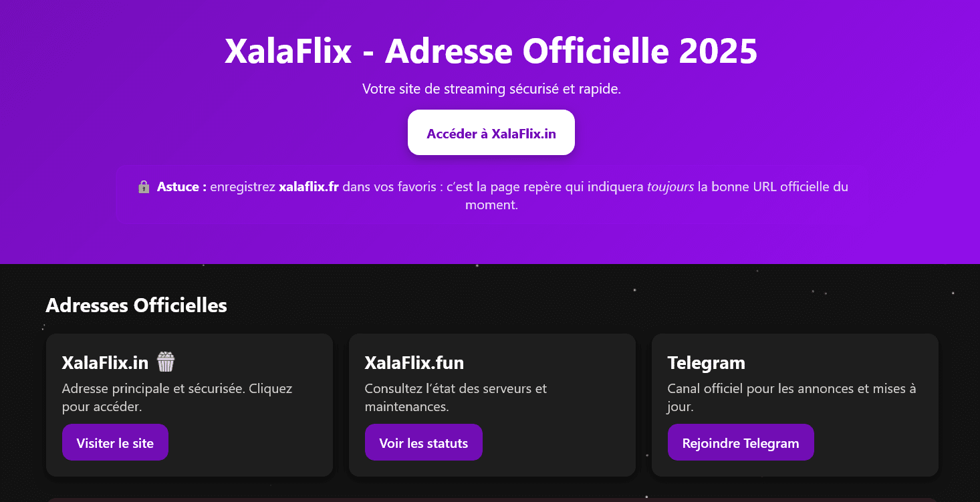The image size is (980, 502).
Task: Click Rejoindre Telegram to join the channel
Action: pos(740,442)
